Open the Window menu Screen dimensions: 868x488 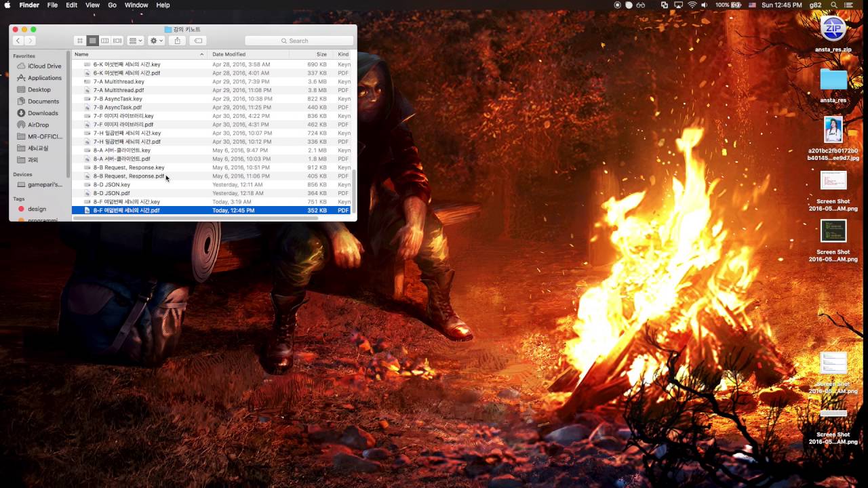point(136,5)
